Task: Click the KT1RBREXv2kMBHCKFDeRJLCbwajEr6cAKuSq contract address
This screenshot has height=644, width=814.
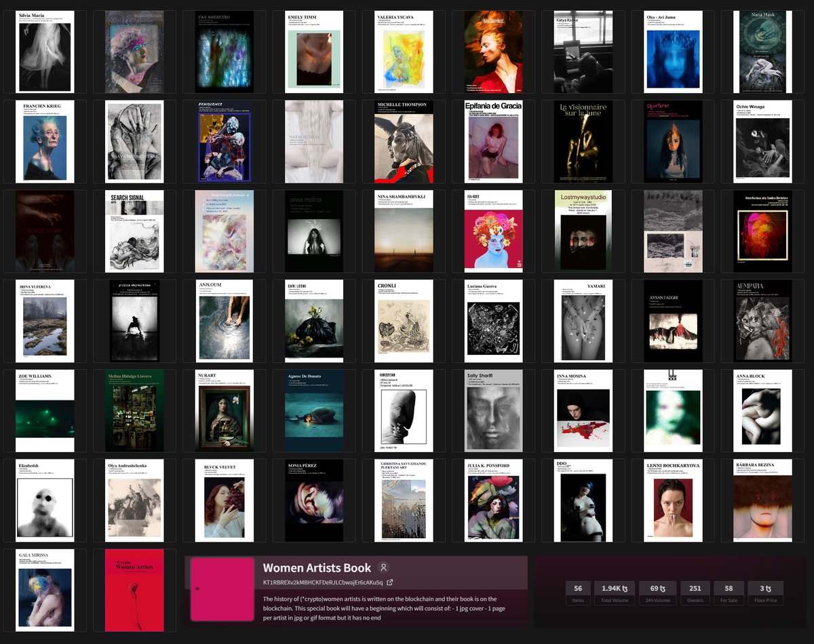Action: tap(323, 582)
